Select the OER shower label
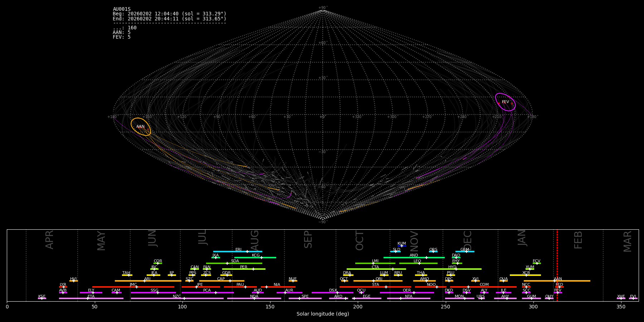The image size is (644, 322). point(407,291)
